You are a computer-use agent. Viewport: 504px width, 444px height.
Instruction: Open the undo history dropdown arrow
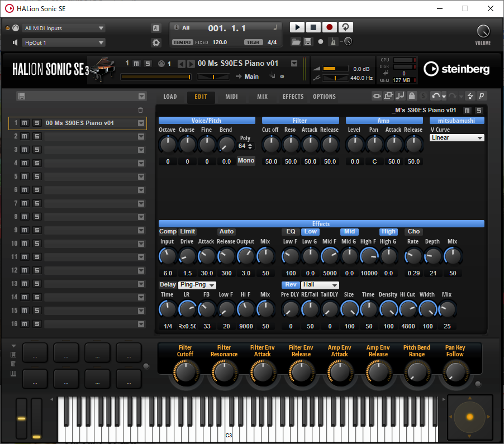coord(444,97)
